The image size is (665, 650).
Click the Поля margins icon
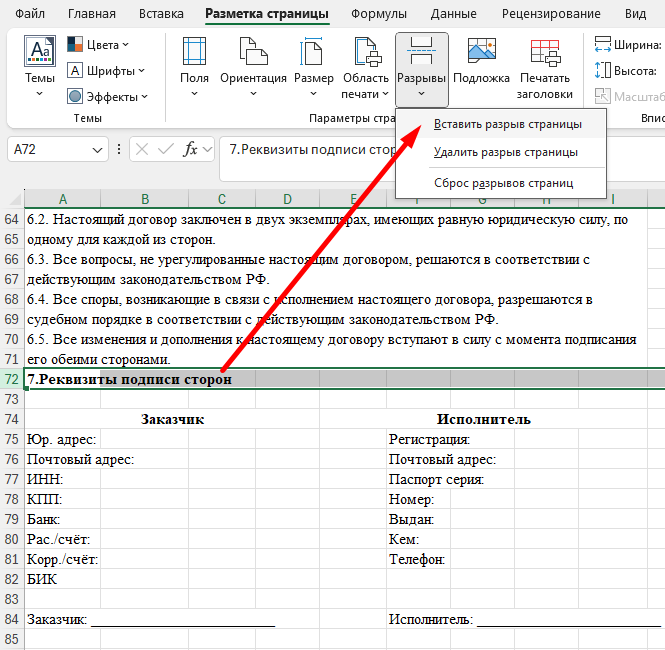click(194, 51)
